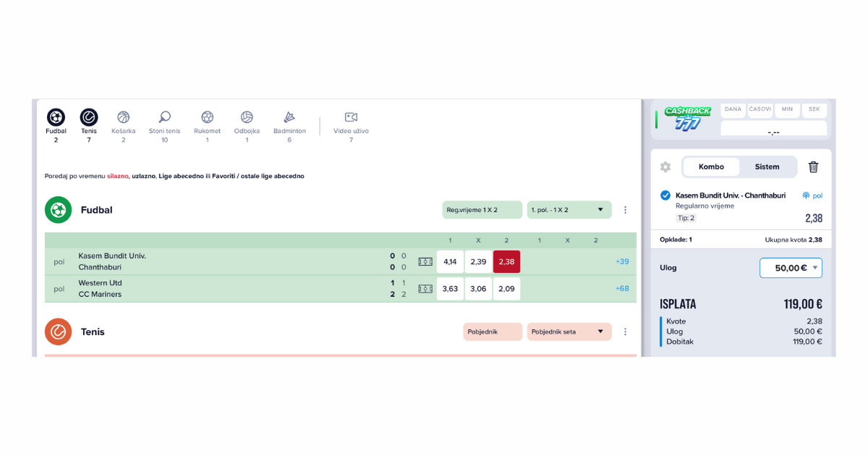Screen dimensions: 868x456
Task: Open the Ulog stake amount dropdown
Action: click(791, 268)
